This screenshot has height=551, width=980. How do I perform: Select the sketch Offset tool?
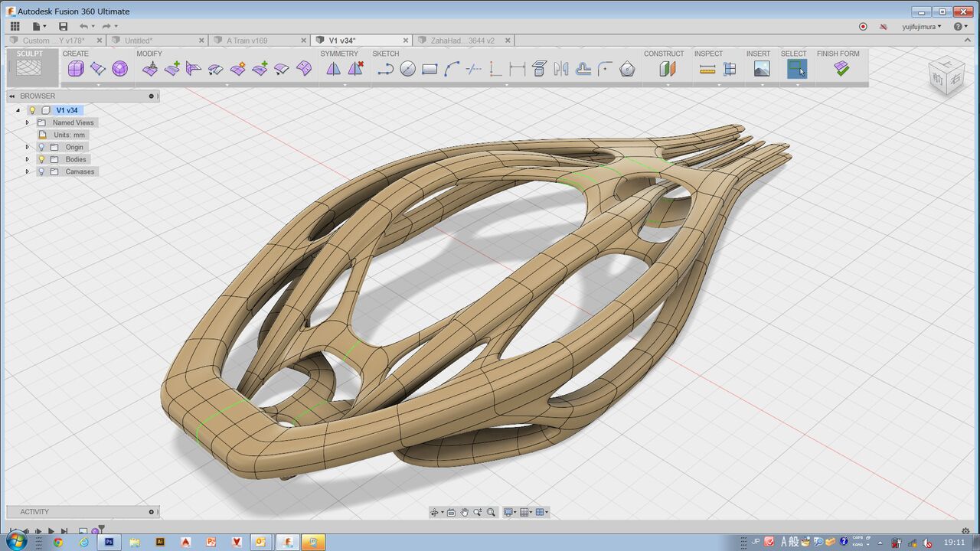pos(583,69)
